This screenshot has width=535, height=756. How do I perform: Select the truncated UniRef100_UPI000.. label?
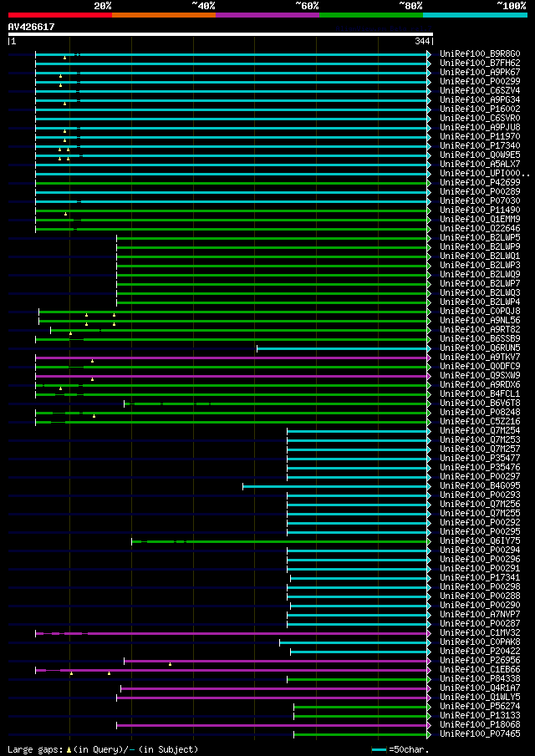click(x=485, y=174)
